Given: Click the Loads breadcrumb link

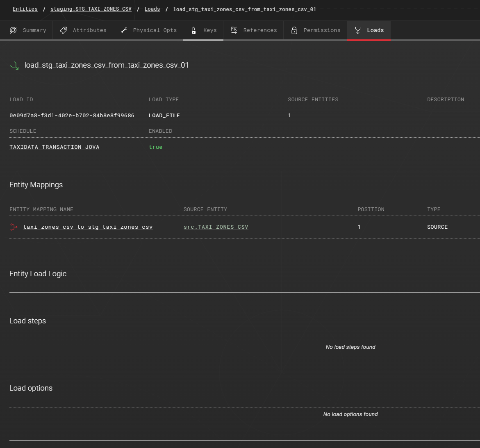Looking at the screenshot, I should point(152,9).
